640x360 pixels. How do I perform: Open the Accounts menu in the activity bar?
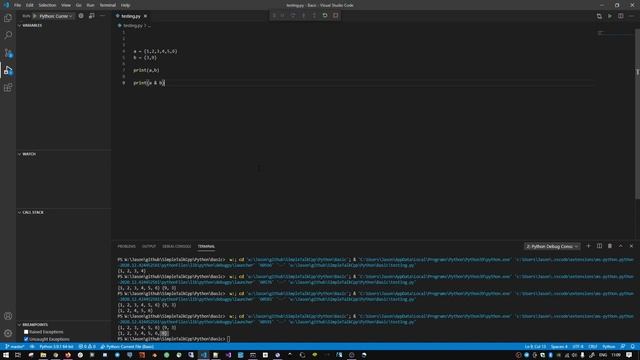[8, 316]
